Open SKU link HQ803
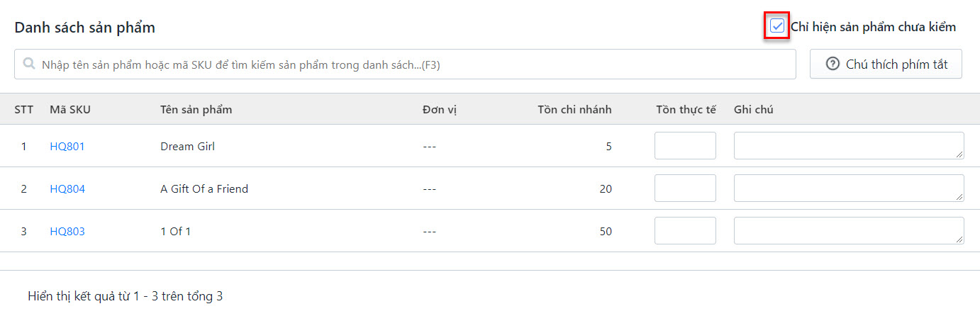Screen dimensions: 980x316 point(67,232)
